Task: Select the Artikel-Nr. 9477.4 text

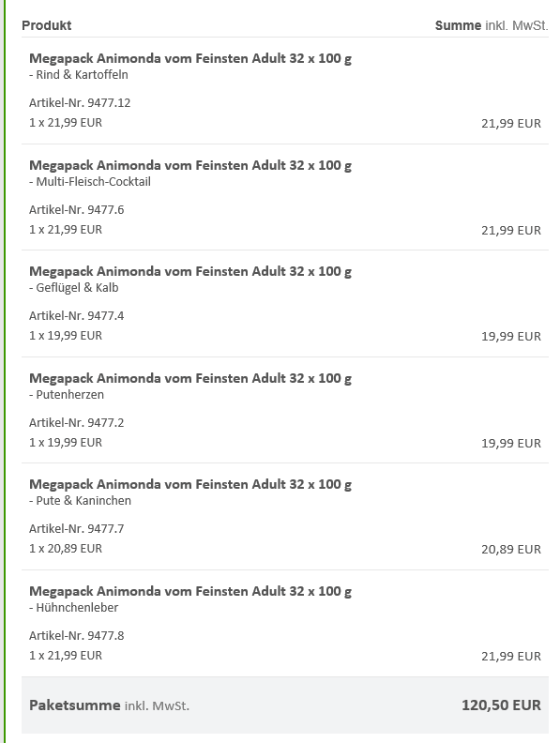Action: [x=76, y=316]
